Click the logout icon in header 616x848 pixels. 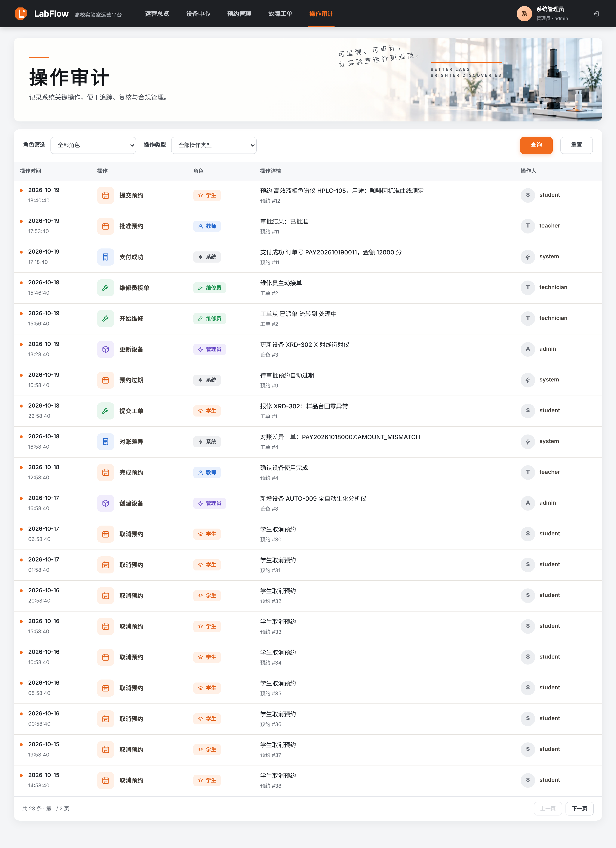(x=596, y=14)
